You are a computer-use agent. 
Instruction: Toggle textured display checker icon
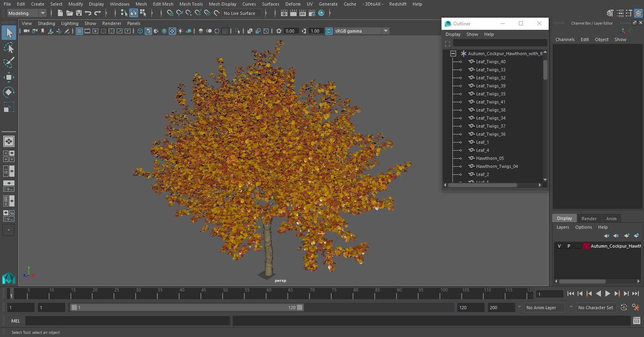point(172,31)
